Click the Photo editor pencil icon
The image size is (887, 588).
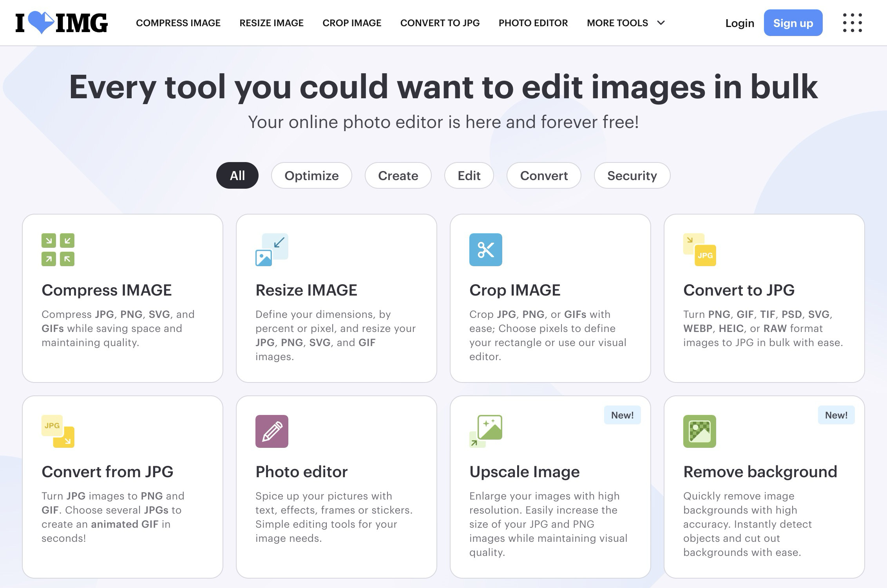coord(272,431)
